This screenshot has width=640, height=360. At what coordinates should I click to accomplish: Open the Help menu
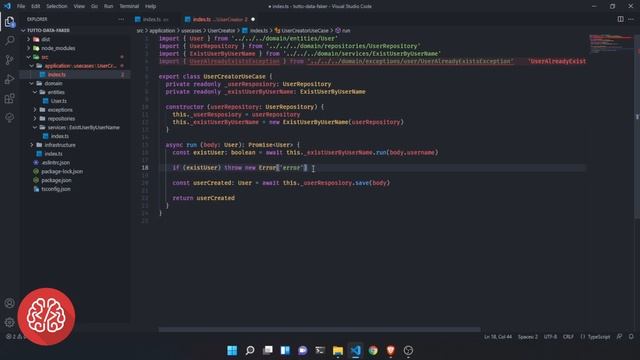pos(150,6)
